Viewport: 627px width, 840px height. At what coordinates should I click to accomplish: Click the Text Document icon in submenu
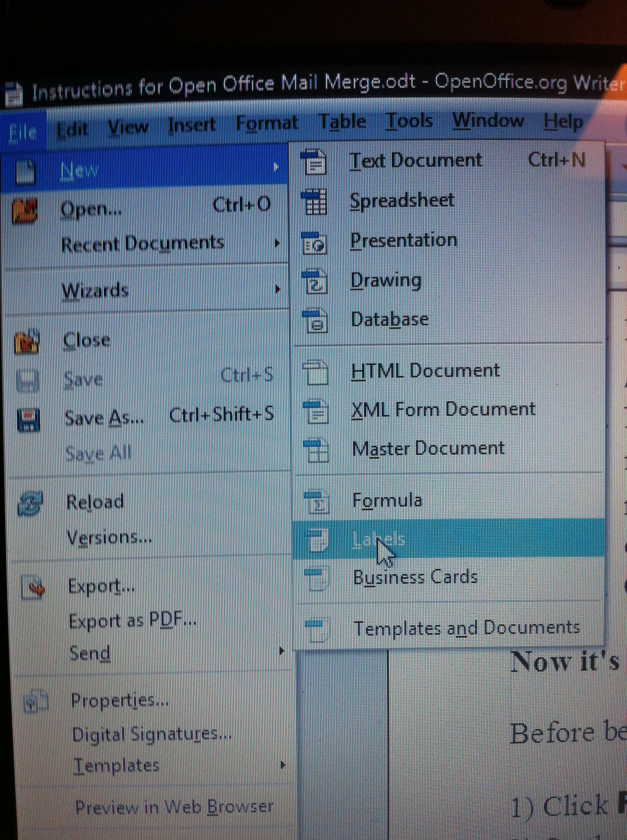315,162
